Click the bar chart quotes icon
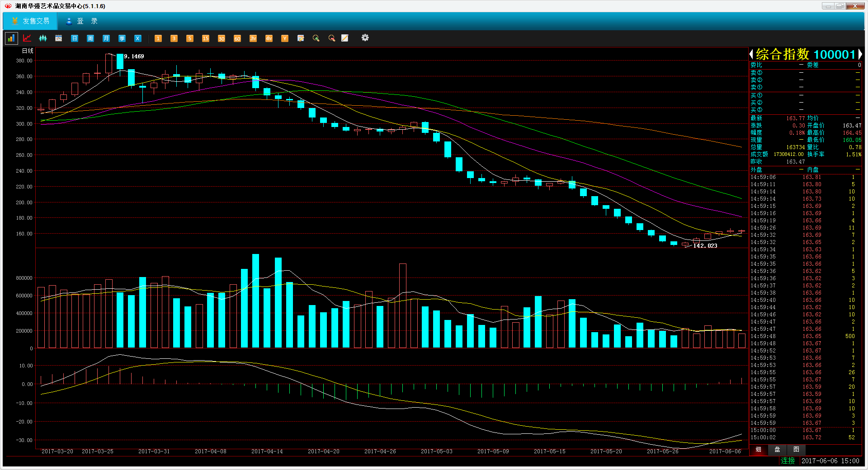The width and height of the screenshot is (868, 470). [x=11, y=38]
